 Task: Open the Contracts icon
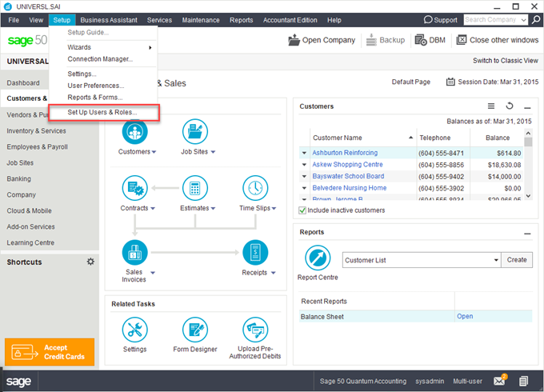point(135,188)
